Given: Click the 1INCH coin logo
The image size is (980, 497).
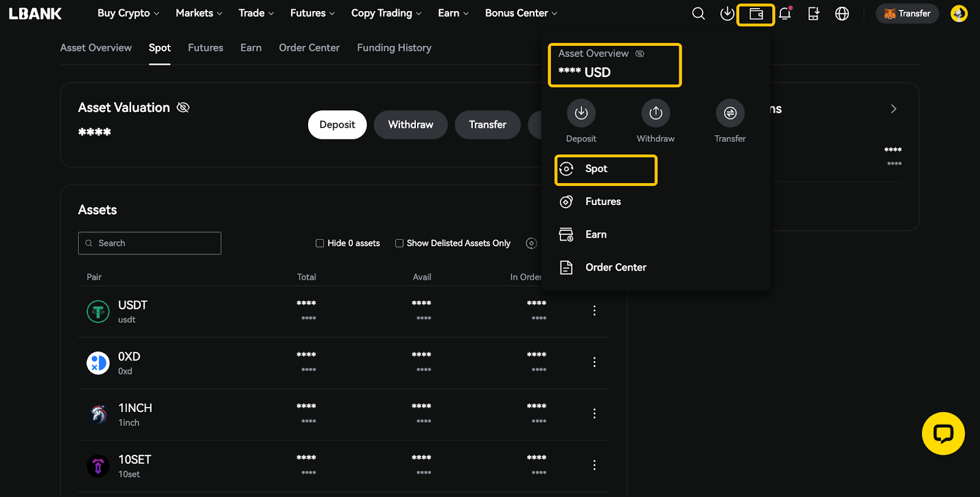Looking at the screenshot, I should (98, 414).
